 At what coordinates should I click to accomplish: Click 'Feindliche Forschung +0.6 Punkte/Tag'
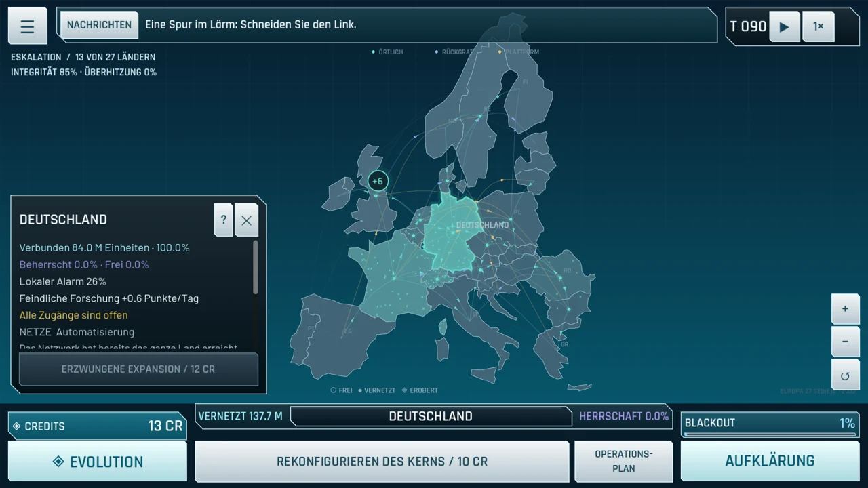(x=109, y=298)
